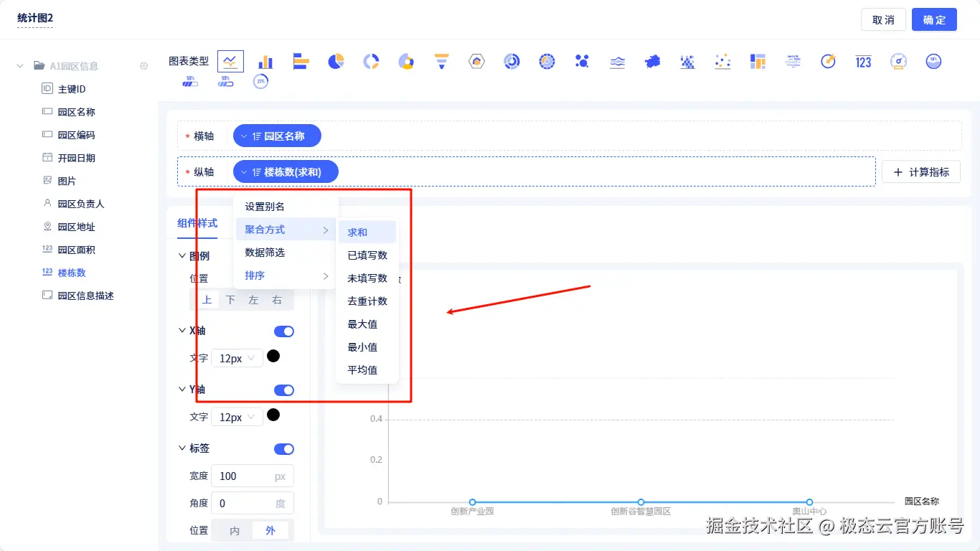The height and width of the screenshot is (551, 980).
Task: Choose the dashboard gauge chart icon
Action: coord(898,62)
